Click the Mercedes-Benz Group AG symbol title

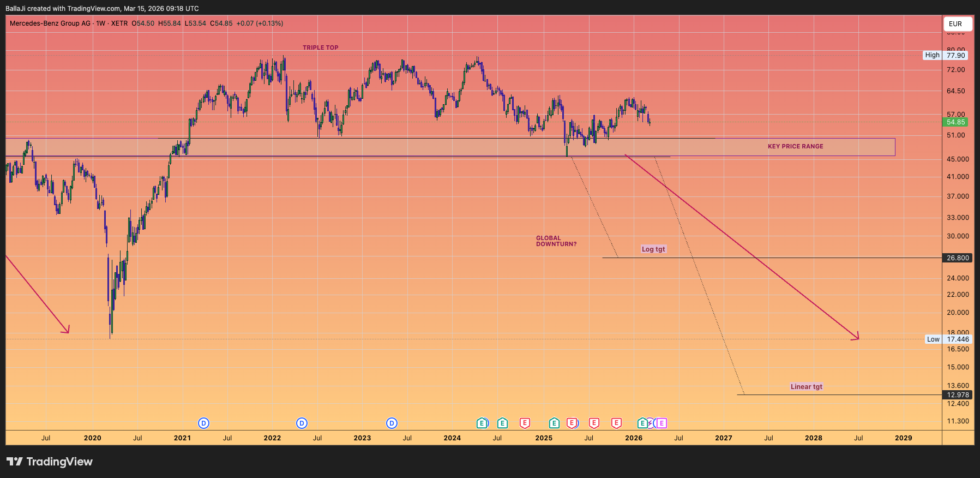point(50,23)
